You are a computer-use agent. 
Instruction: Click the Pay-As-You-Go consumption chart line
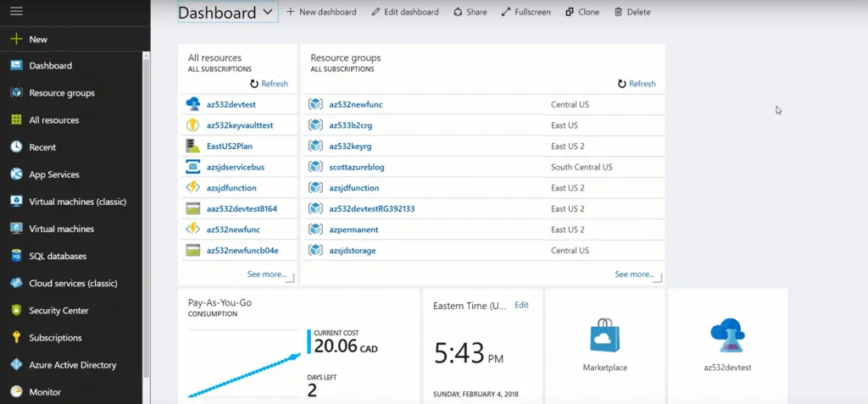click(243, 375)
